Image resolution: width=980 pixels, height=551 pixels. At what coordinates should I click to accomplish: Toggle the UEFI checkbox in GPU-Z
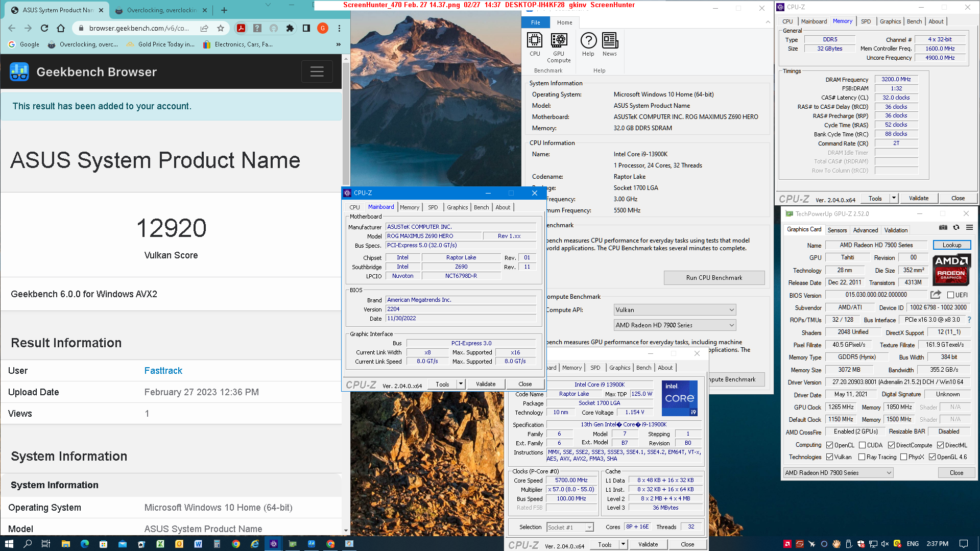click(x=950, y=295)
